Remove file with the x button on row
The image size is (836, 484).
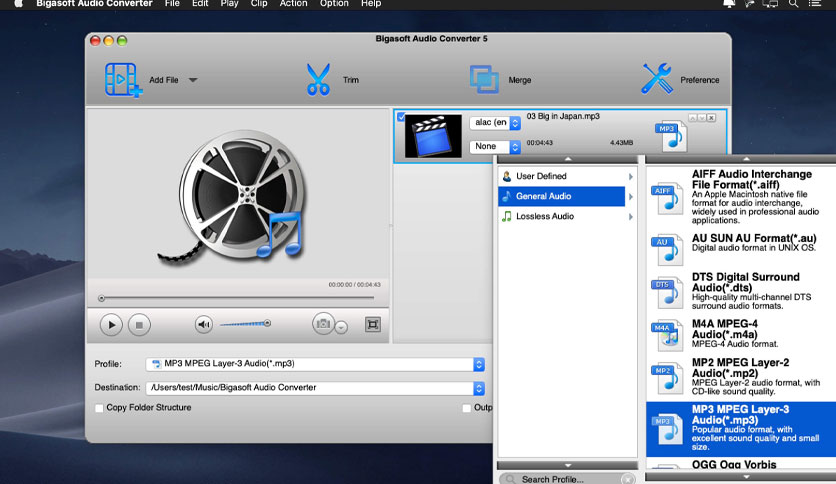[x=711, y=118]
